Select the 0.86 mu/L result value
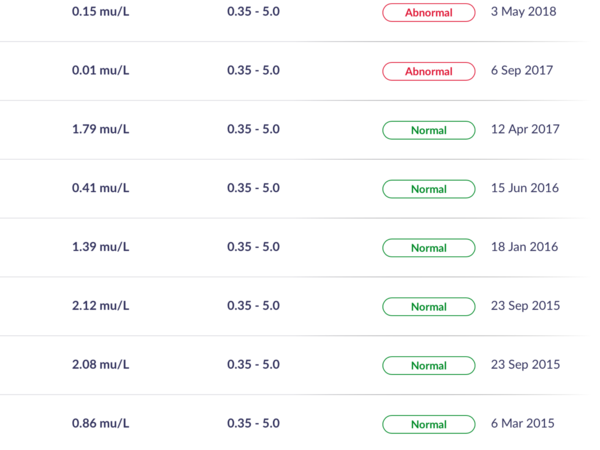 pos(101,423)
